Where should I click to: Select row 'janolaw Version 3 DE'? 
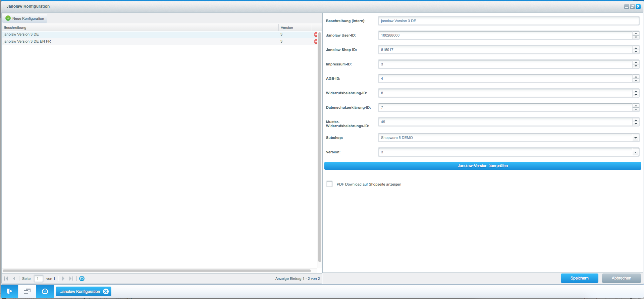pos(159,35)
